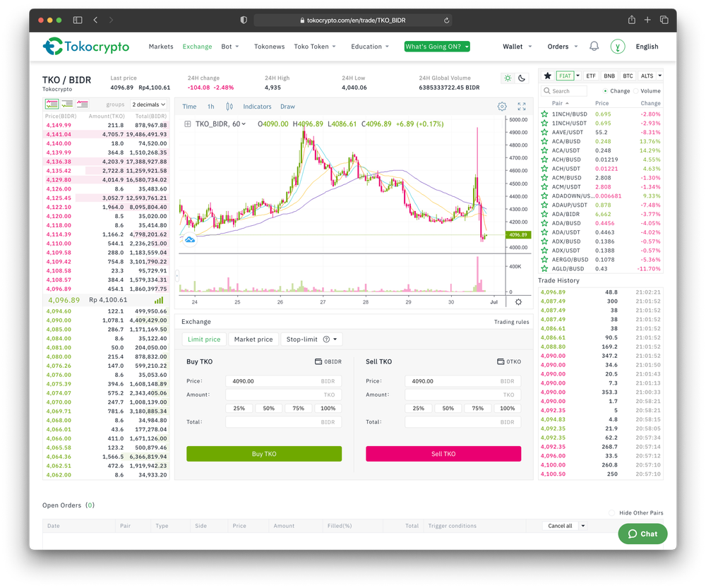The height and width of the screenshot is (588, 706).
Task: Show sell-orders-only order book icon
Action: coord(83,104)
